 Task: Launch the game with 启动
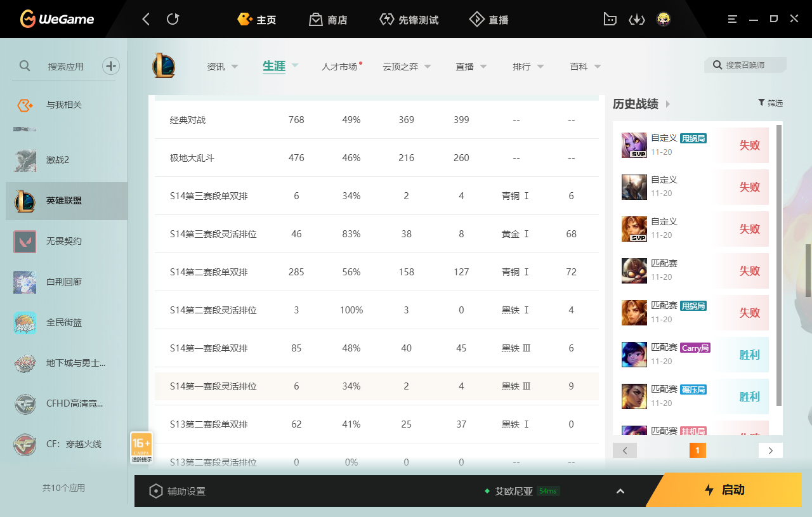[x=724, y=490]
